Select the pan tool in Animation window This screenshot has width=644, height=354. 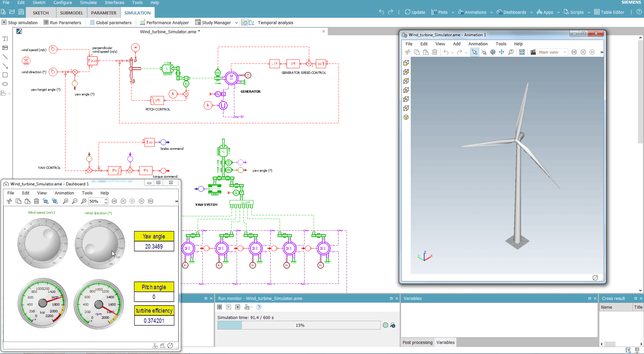tap(501, 52)
